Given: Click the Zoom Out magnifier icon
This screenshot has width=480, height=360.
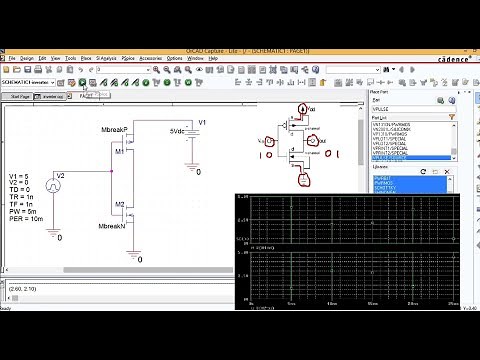Looking at the screenshot, I should click(167, 69).
